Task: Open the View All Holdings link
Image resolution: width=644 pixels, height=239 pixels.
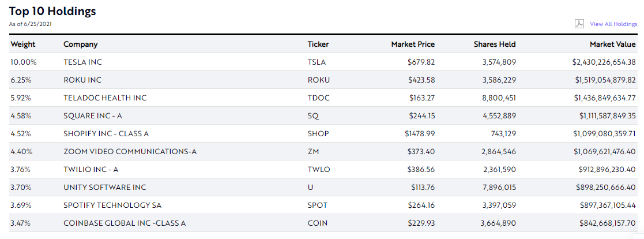Action: tap(613, 24)
